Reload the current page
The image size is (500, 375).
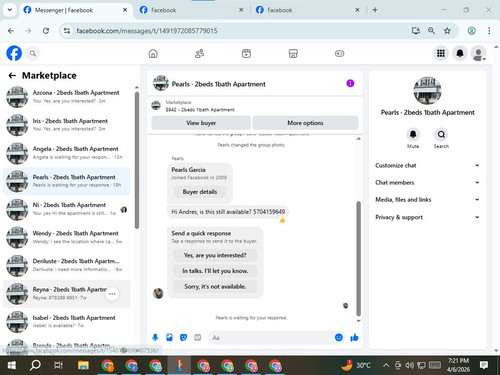46,31
